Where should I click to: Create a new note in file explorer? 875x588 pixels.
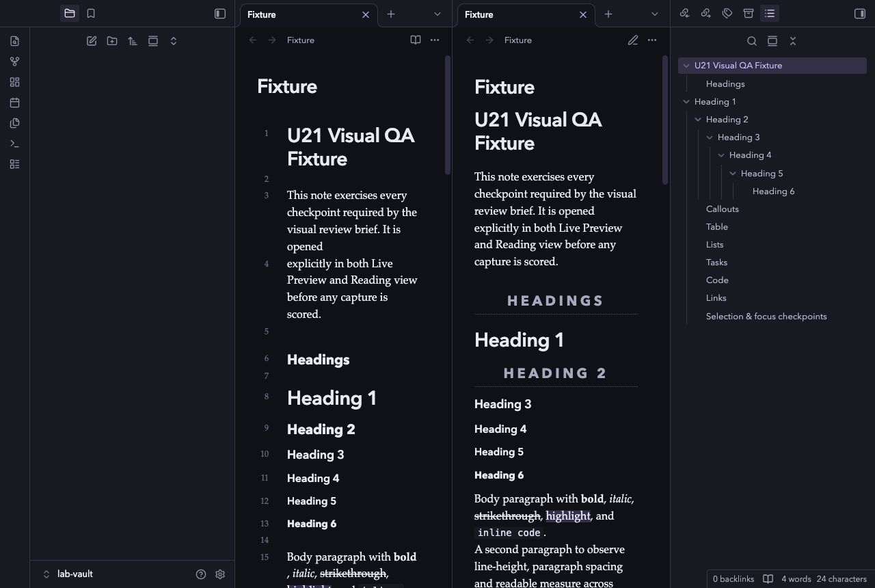(x=92, y=41)
